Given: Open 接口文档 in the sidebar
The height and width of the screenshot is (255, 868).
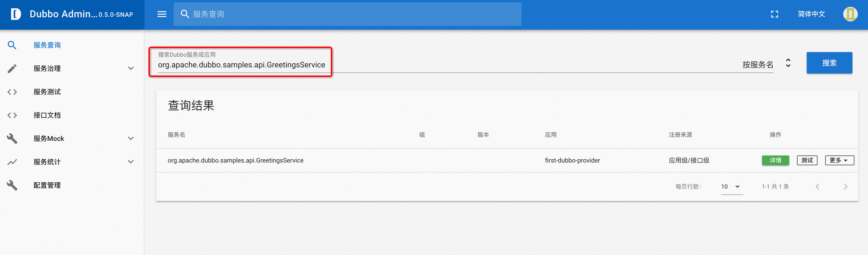Looking at the screenshot, I should pyautogui.click(x=47, y=115).
